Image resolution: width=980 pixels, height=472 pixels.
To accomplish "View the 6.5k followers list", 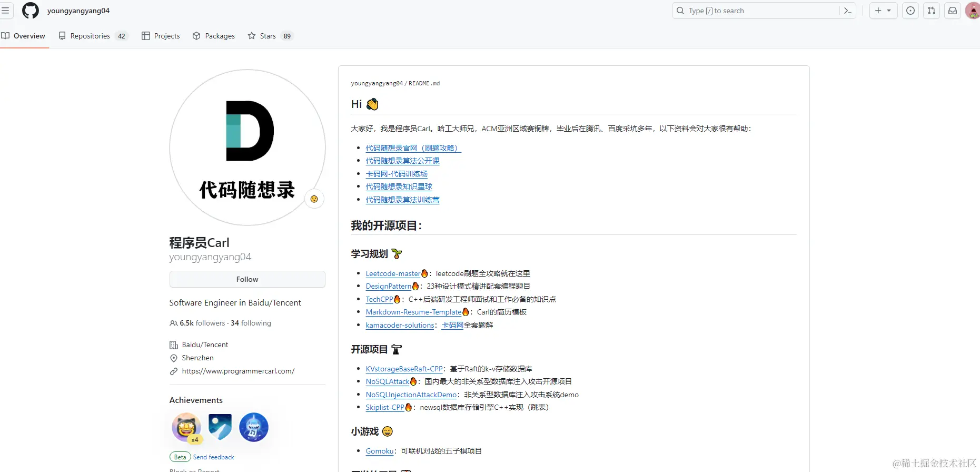I will coord(202,323).
